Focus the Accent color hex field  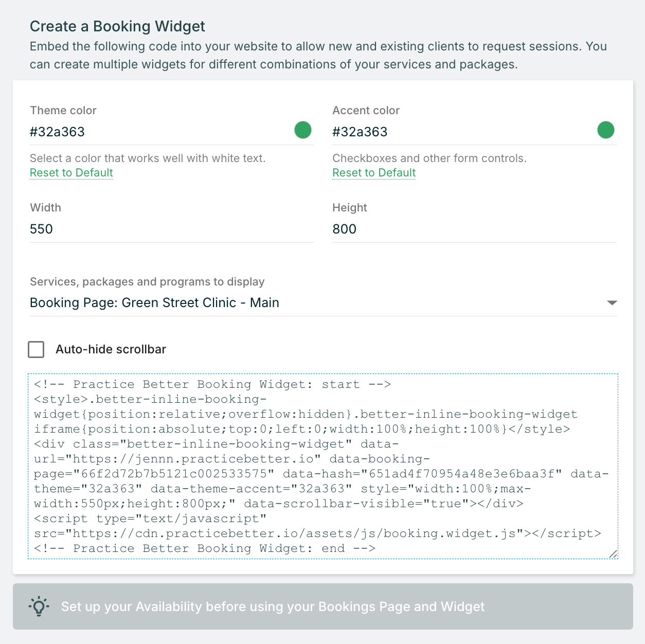[458, 132]
